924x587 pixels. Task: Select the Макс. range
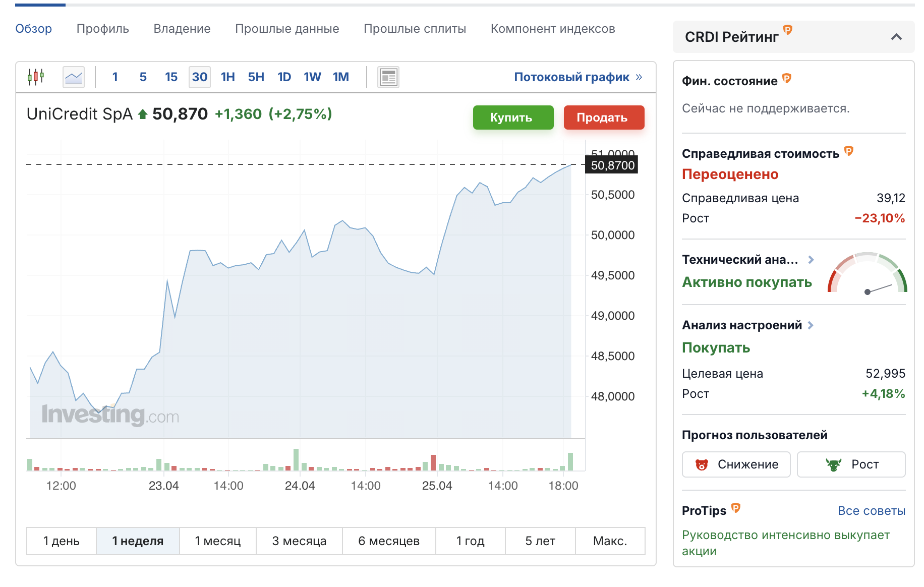pyautogui.click(x=610, y=541)
